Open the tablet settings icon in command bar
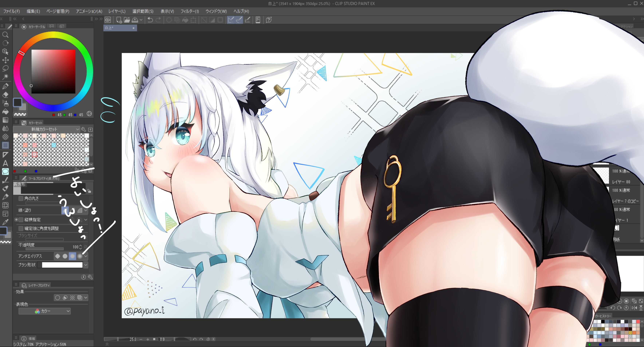 258,20
